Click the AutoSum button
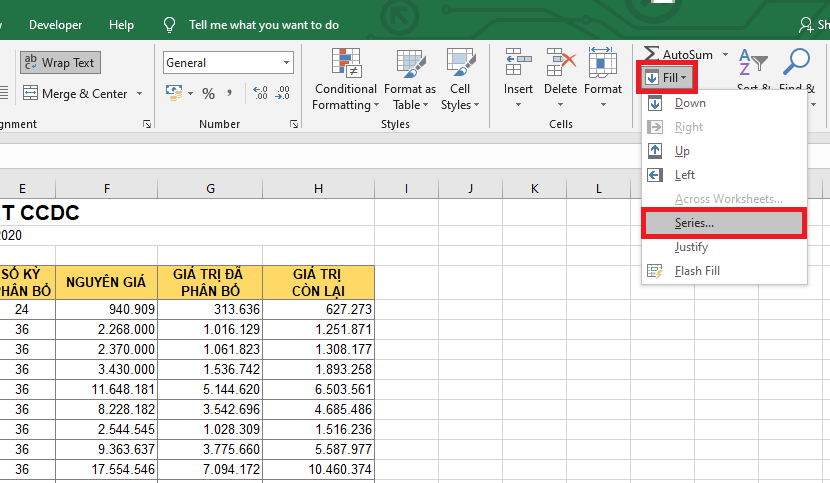Viewport: 830px width, 483px height. 678,54
